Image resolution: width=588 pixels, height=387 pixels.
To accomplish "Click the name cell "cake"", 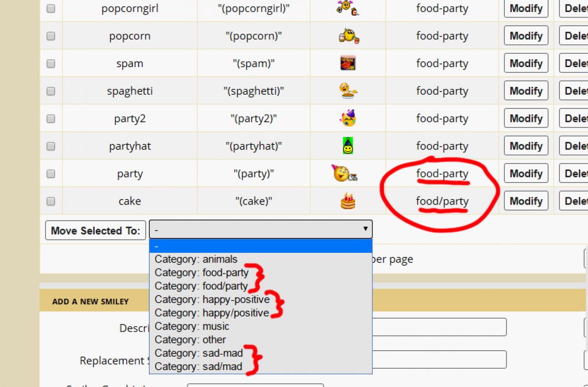I will (x=130, y=201).
